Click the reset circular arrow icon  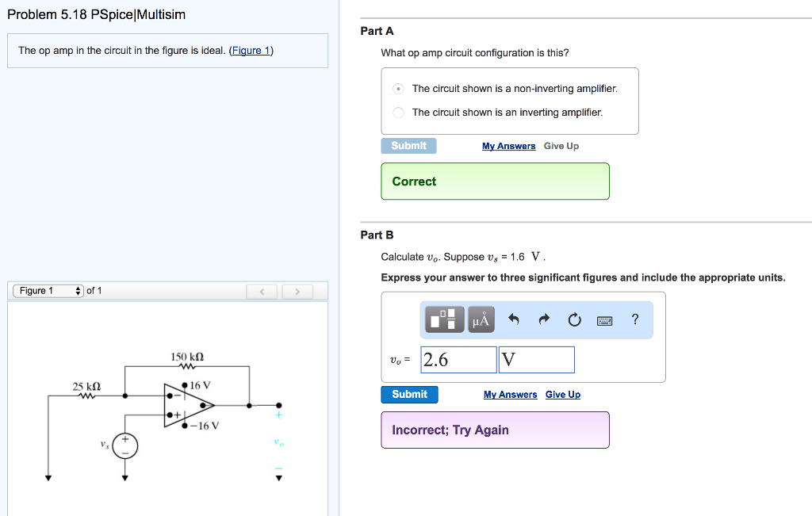coord(574,320)
